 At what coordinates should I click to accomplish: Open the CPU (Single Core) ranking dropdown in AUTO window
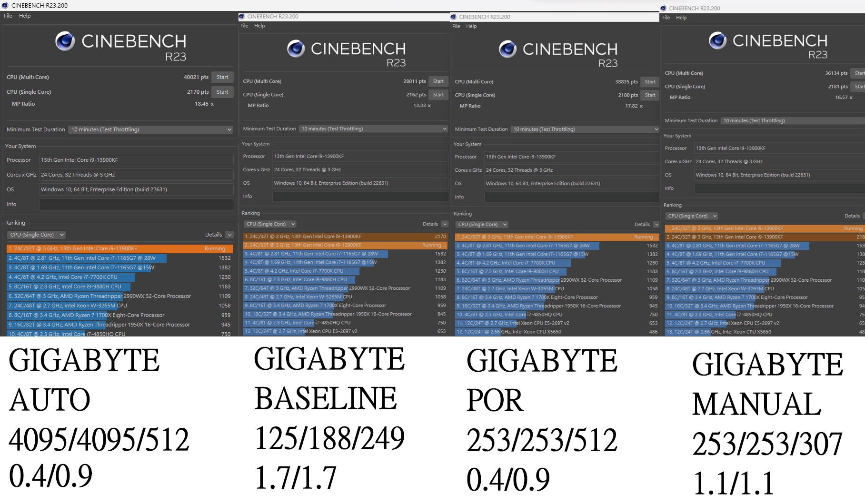click(x=36, y=235)
